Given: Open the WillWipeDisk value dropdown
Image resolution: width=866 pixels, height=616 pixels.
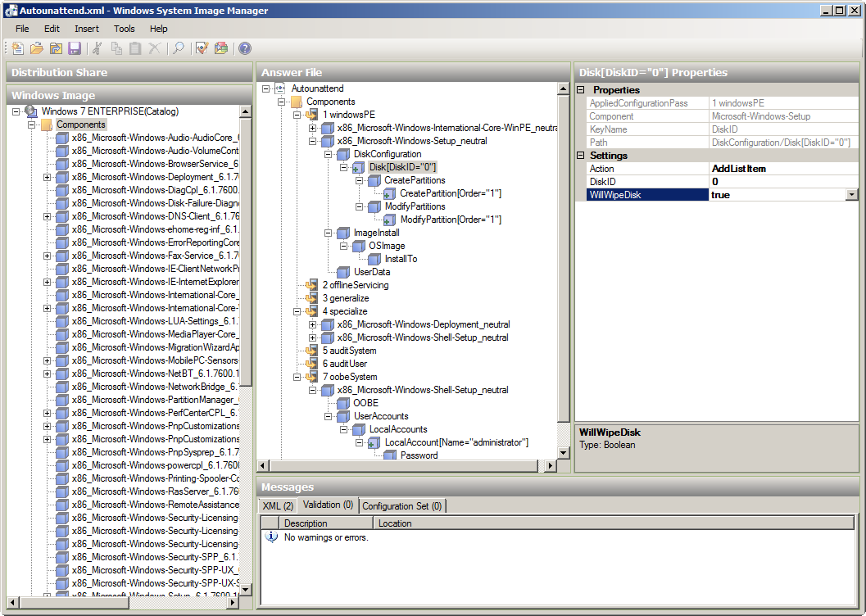Looking at the screenshot, I should pos(851,194).
